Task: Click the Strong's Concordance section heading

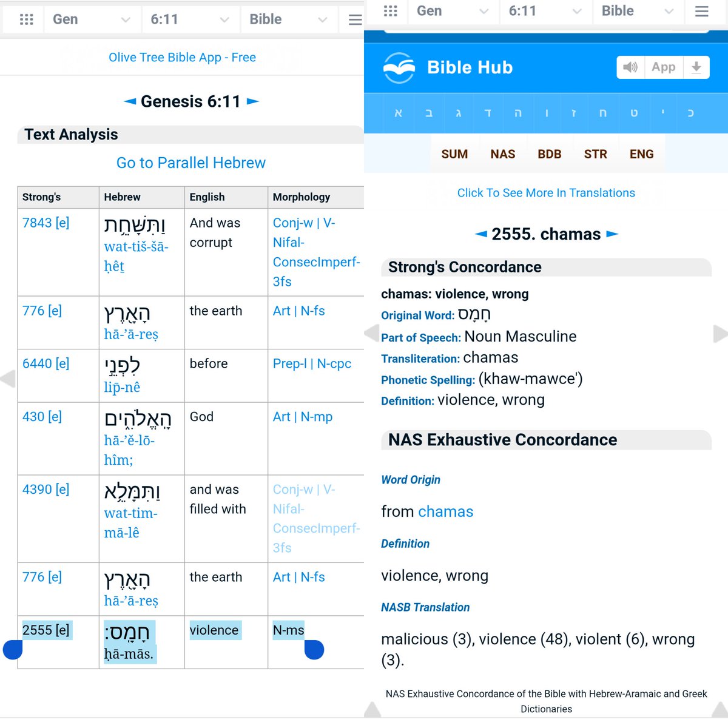Action: (x=465, y=267)
